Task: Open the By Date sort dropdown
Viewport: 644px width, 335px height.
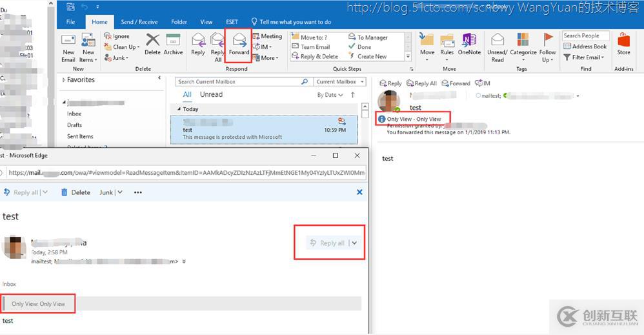Action: click(x=330, y=95)
